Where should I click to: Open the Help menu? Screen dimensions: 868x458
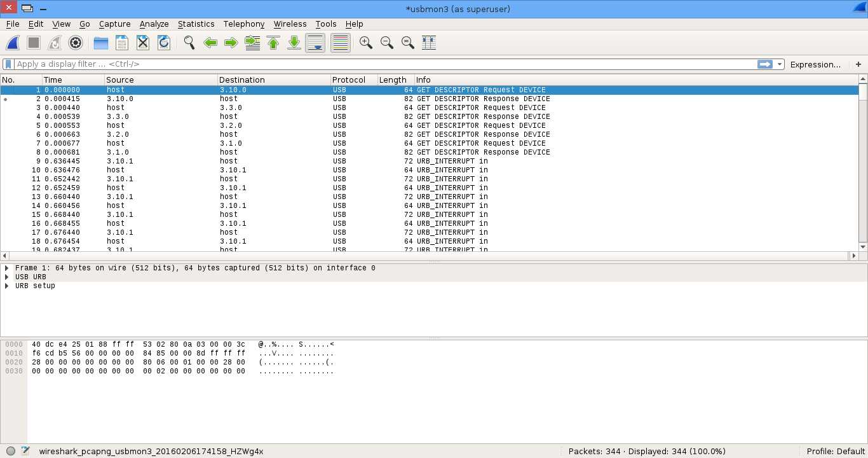coord(355,24)
